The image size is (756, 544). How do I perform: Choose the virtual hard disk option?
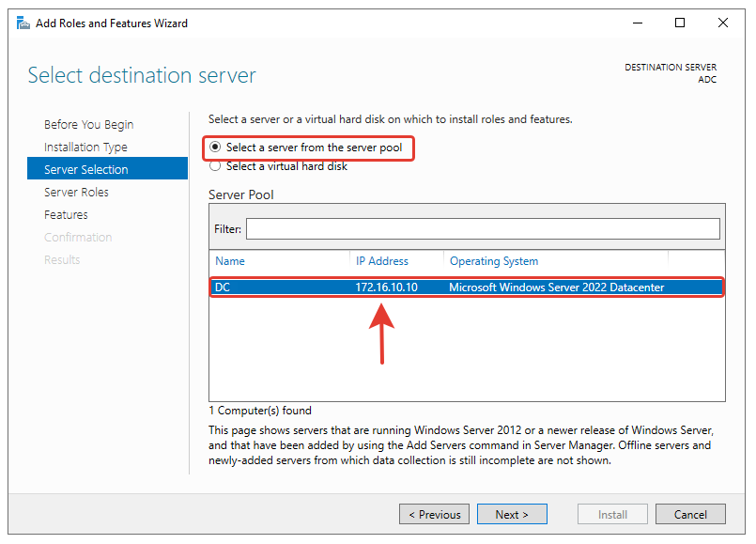tap(216, 166)
